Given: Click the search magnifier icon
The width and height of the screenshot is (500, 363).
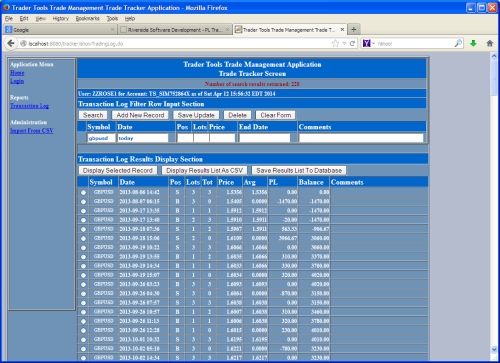Looking at the screenshot, I should tap(458, 43).
